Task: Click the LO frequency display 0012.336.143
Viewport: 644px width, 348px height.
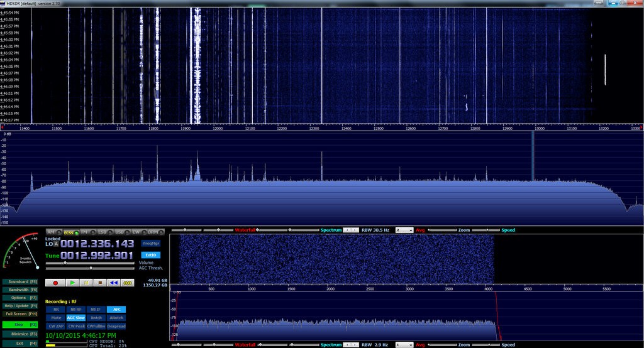Action: (97, 244)
